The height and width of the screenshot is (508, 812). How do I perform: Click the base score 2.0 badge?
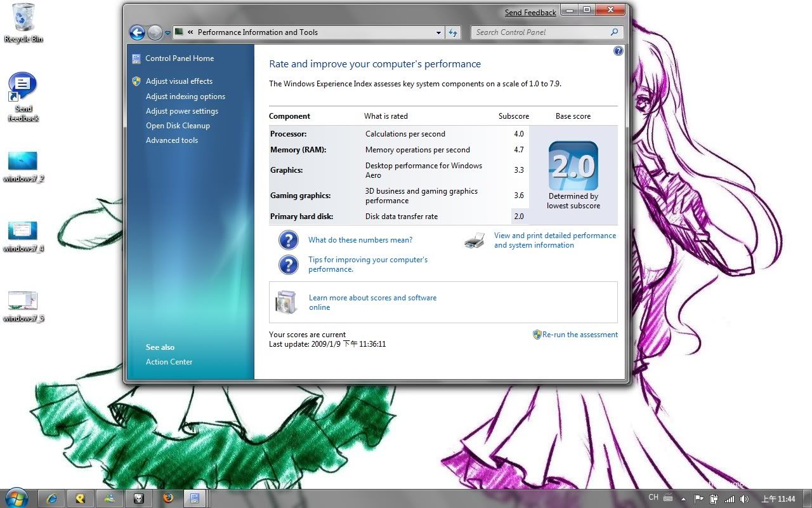(x=573, y=166)
